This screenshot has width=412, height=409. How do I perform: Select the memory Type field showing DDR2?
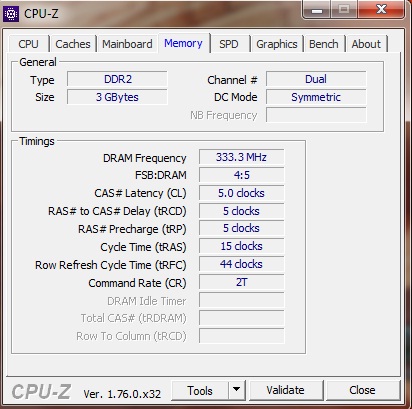117,79
